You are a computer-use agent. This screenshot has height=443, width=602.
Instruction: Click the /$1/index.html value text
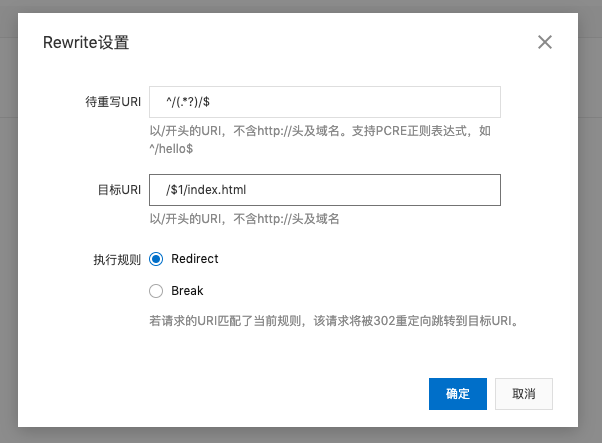(x=204, y=190)
